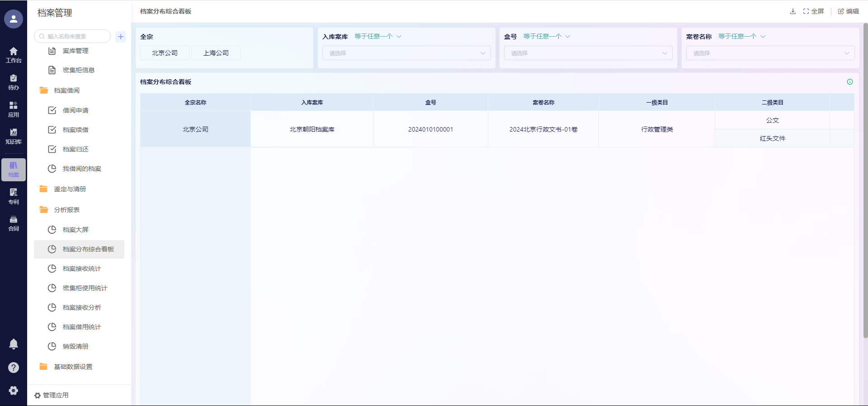Viewport: 868px width, 406px height.
Task: Change 案卷名称 condition 等于任意一个
Action: (x=741, y=36)
